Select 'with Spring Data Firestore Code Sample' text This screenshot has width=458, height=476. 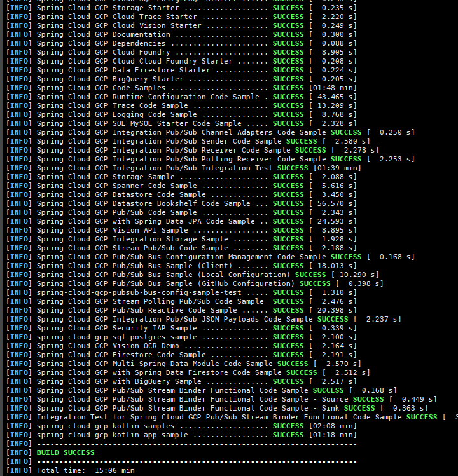(197, 373)
